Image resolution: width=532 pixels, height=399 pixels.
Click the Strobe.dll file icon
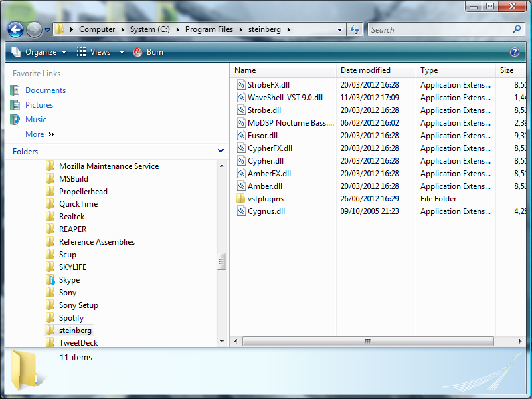coord(241,110)
